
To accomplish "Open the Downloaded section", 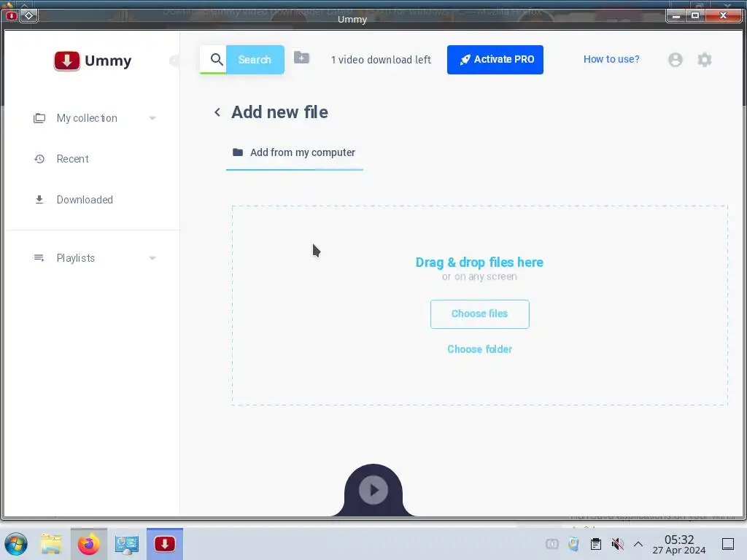I will (85, 200).
